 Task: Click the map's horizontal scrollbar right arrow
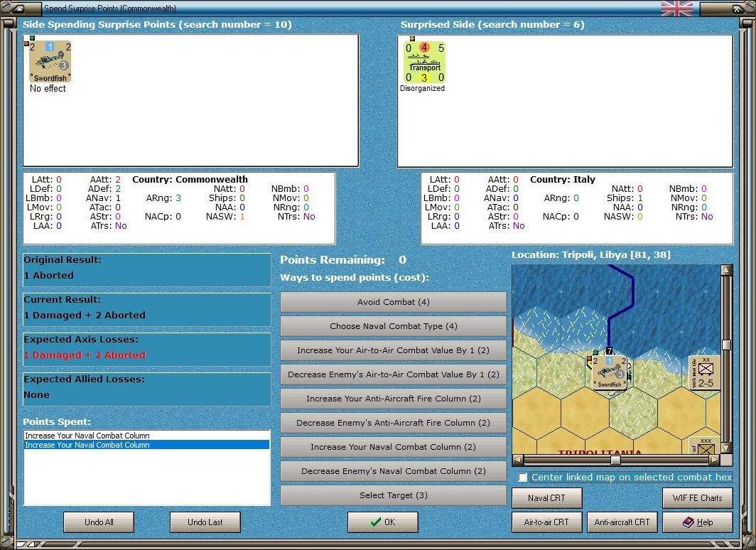(715, 460)
